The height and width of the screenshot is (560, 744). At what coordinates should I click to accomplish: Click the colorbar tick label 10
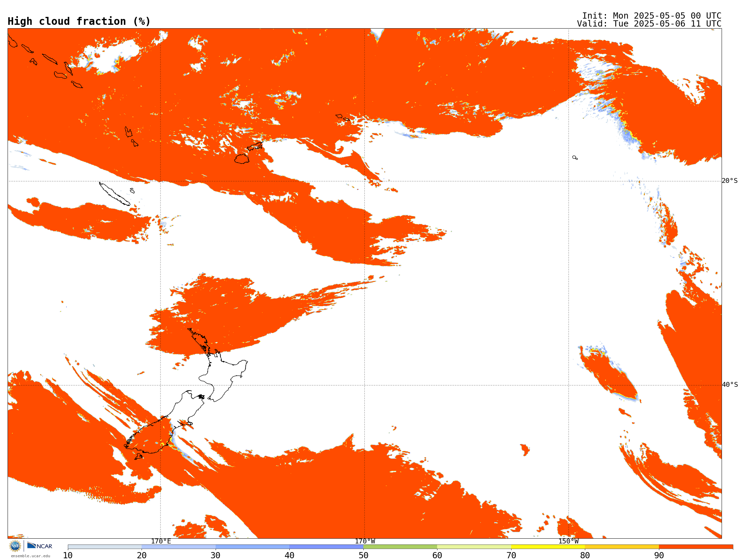pyautogui.click(x=68, y=556)
